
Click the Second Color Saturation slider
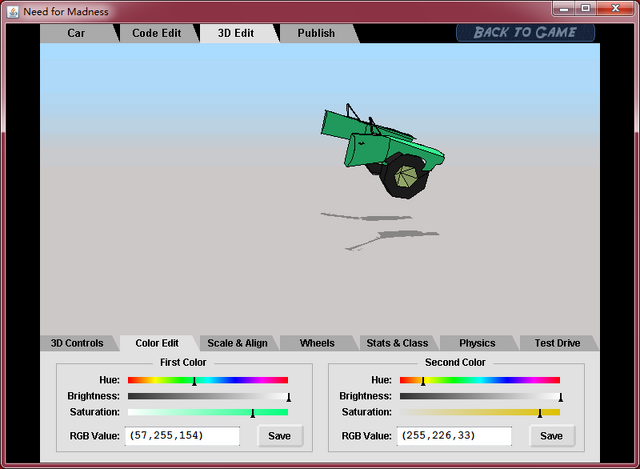[480, 412]
